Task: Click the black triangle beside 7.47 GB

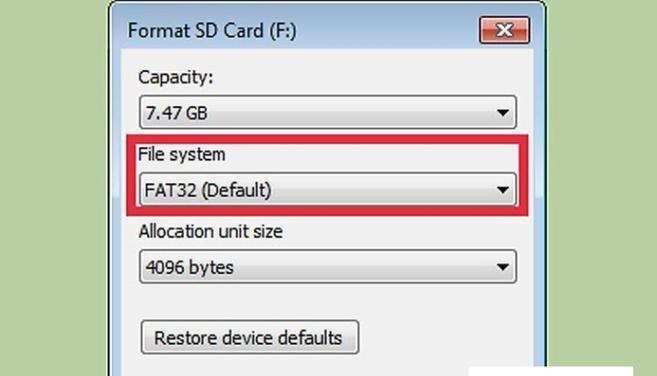Action: click(x=503, y=113)
